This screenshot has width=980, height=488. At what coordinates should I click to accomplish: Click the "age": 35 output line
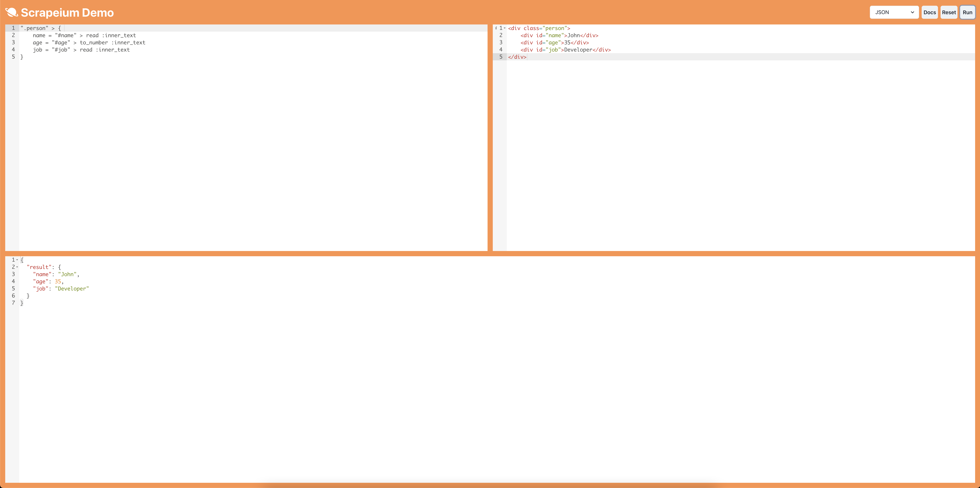click(48, 282)
